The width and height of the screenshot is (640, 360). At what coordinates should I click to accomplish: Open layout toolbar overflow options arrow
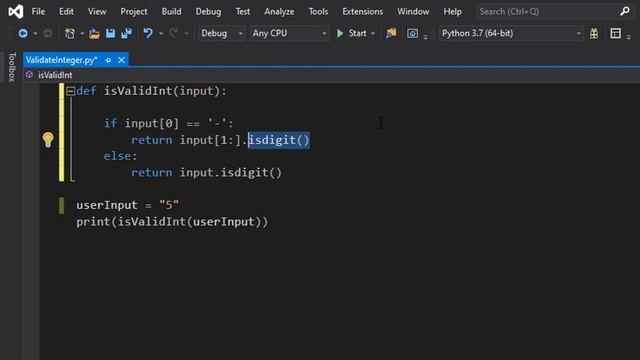coord(629,37)
